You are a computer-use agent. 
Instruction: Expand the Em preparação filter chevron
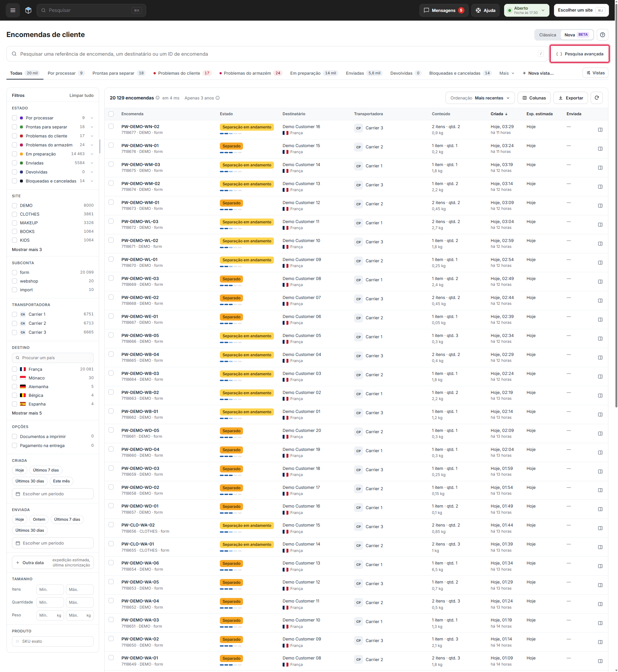click(x=92, y=154)
